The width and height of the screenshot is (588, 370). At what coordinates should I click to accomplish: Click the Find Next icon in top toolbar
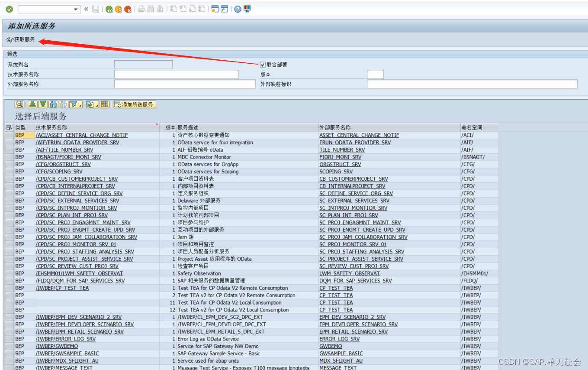[160, 9]
